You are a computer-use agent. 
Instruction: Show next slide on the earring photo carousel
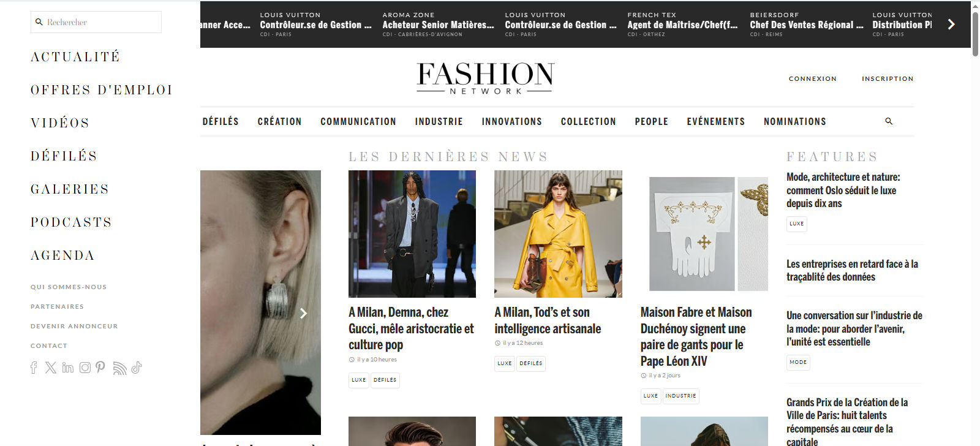303,314
